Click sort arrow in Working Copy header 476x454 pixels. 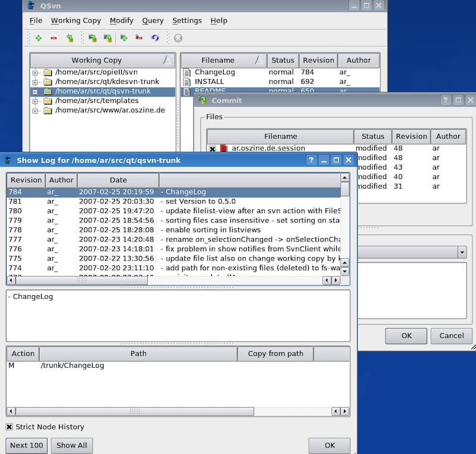coord(167,60)
